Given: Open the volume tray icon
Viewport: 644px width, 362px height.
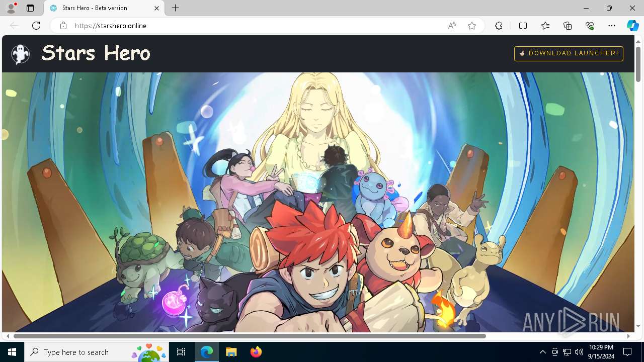Looking at the screenshot, I should click(579, 352).
